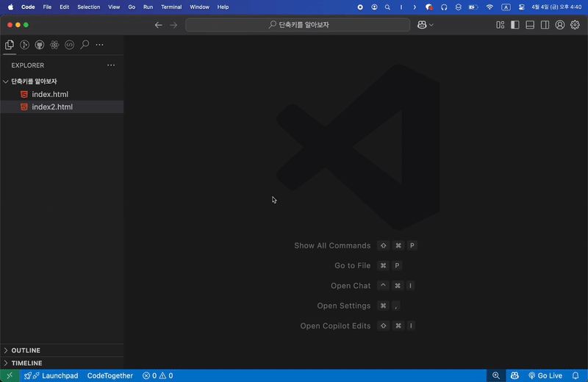Go forward with the right arrow
This screenshot has width=588, height=382.
point(173,25)
